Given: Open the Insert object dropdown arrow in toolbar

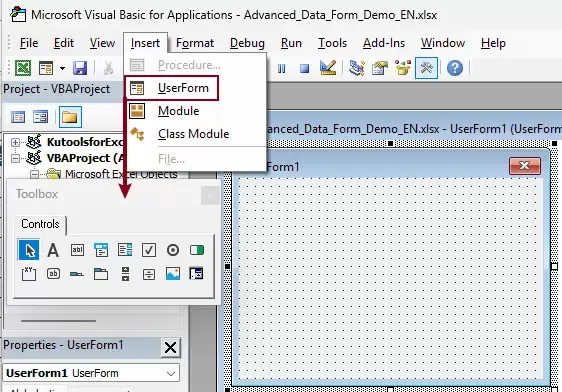Looking at the screenshot, I should coord(62,68).
